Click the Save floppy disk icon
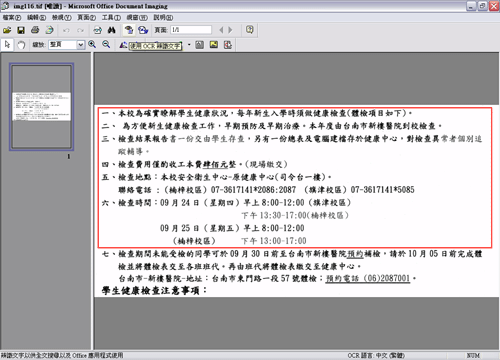This screenshot has width=500, height=360. click(x=21, y=30)
